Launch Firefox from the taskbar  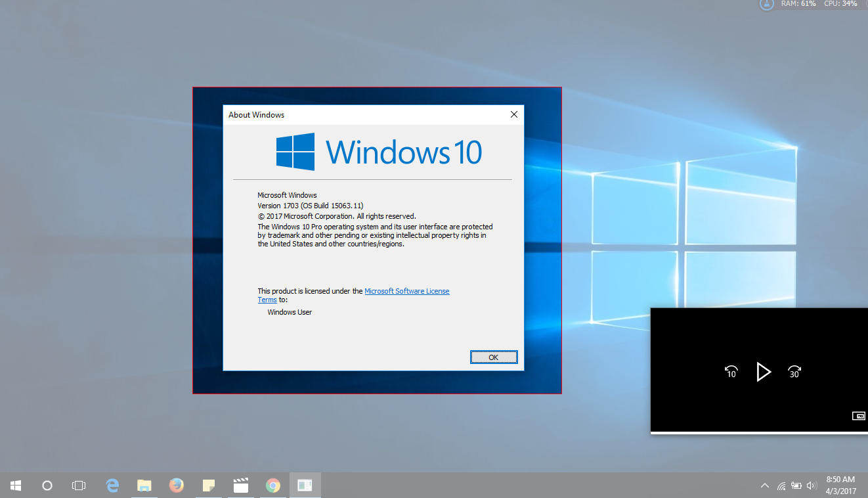click(x=177, y=486)
